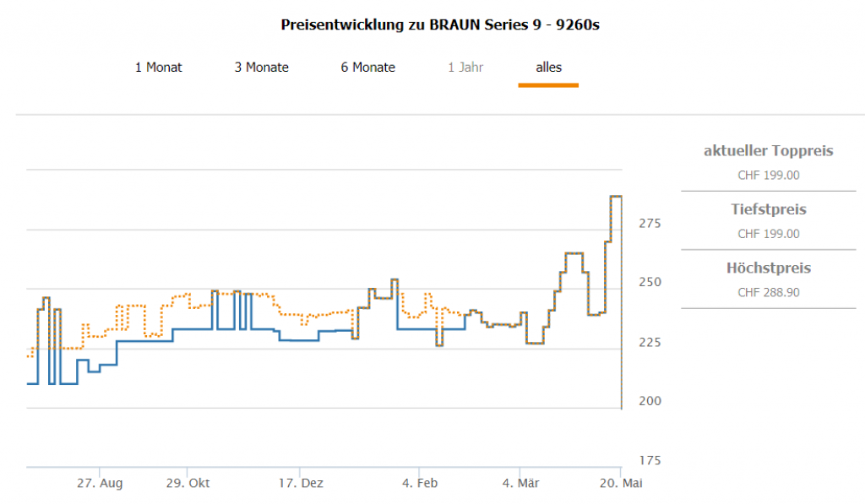Show the 6 Monate price history
This screenshot has width=865, height=504.
(367, 68)
